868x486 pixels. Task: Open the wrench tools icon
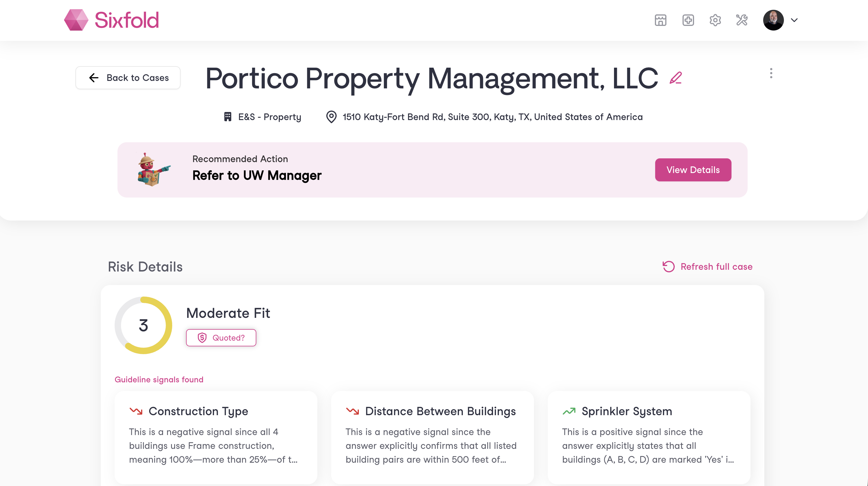pos(742,20)
